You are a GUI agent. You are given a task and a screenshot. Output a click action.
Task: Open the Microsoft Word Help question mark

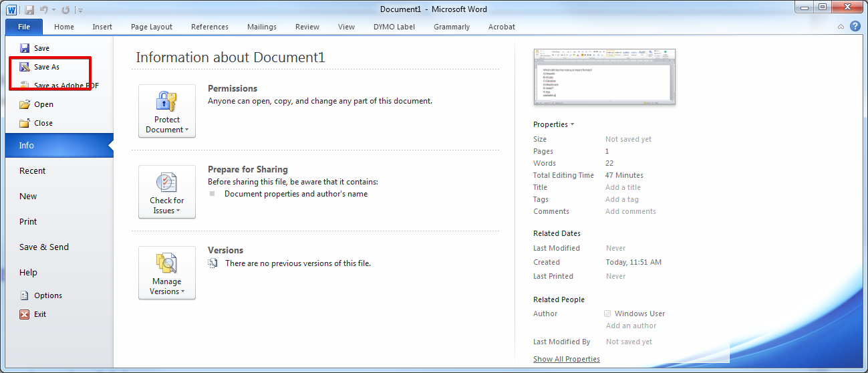tap(855, 27)
